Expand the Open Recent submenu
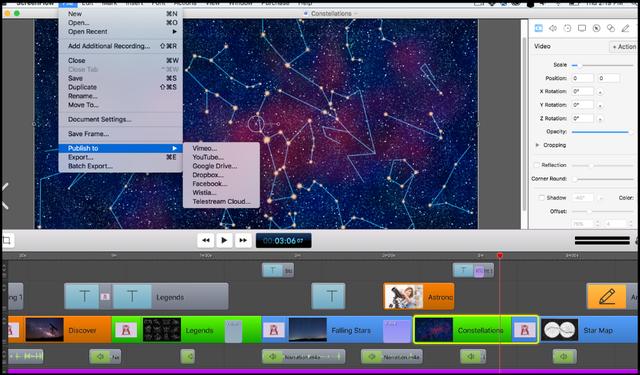This screenshot has height=375, width=640. click(x=121, y=31)
